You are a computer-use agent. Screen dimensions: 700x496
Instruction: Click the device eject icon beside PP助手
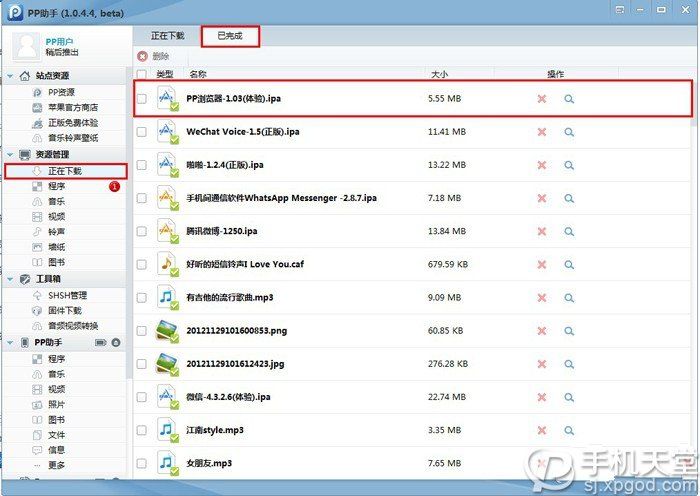[x=116, y=342]
